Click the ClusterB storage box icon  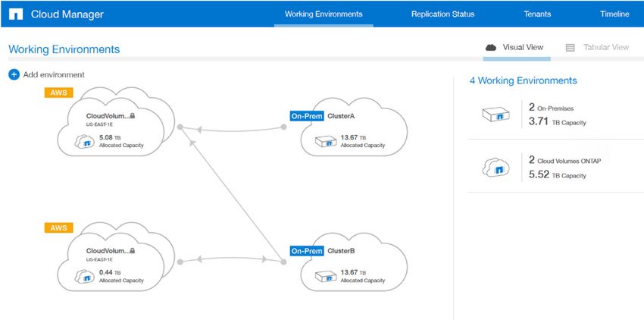pyautogui.click(x=326, y=276)
